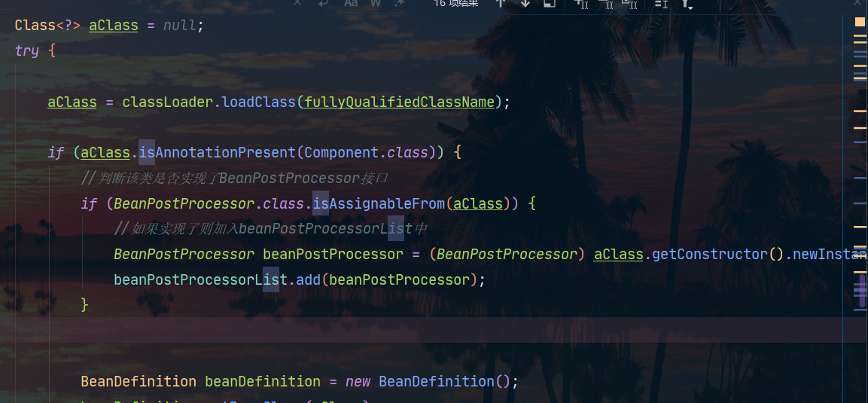Click 'Class<?>' type declaration
This screenshot has height=403, width=868.
click(47, 26)
